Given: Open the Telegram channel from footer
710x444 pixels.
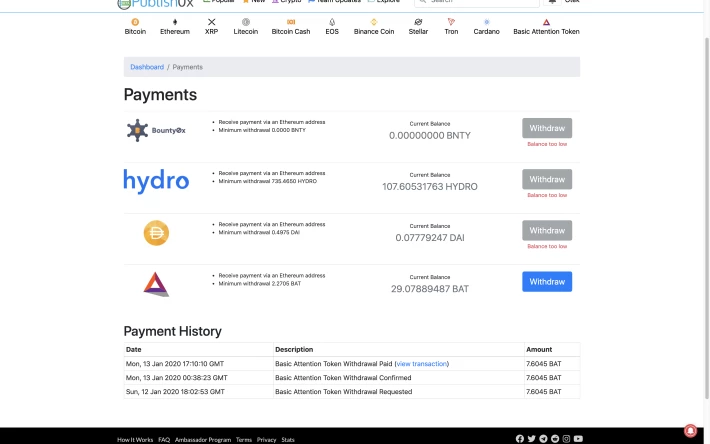Looking at the screenshot, I should tap(543, 439).
